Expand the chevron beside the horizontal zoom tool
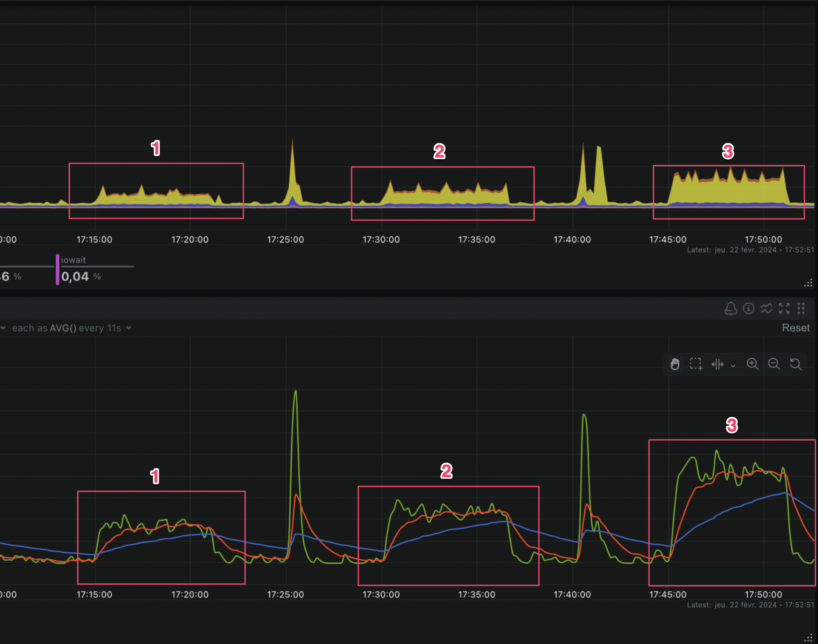This screenshot has width=818, height=644. point(733,366)
